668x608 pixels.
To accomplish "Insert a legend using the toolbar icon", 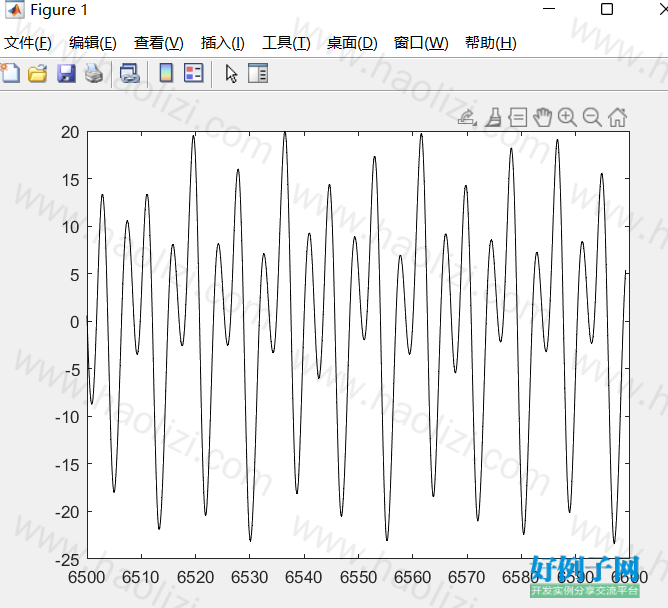I will coord(193,73).
